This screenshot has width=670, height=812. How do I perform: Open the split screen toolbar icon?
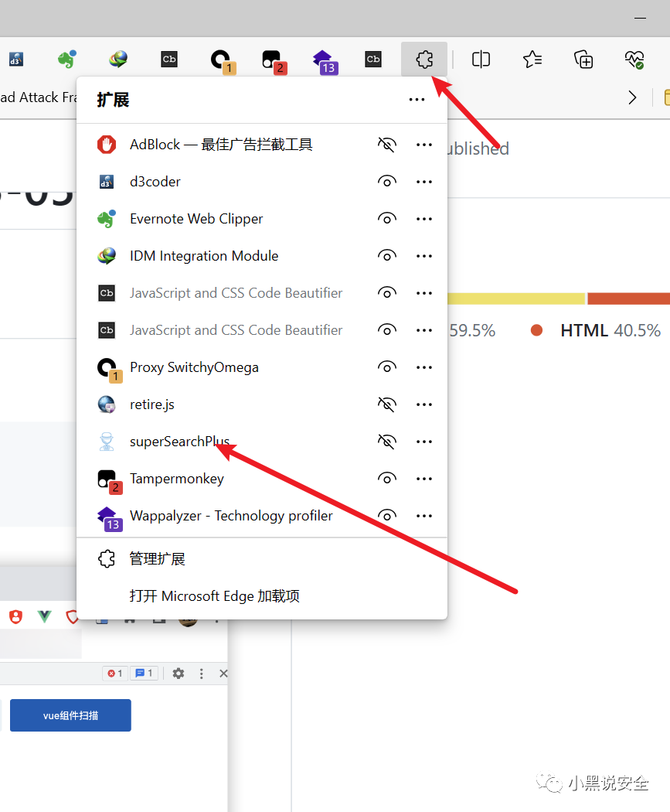pos(481,60)
